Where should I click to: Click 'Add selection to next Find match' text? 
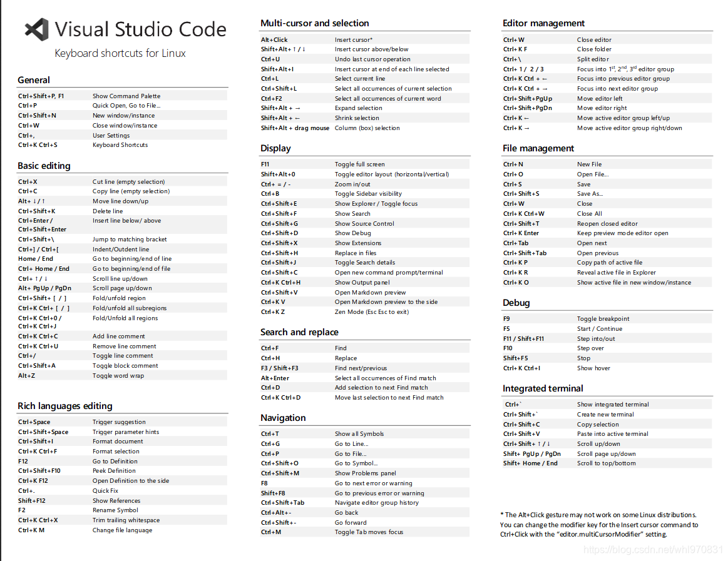[x=382, y=388]
